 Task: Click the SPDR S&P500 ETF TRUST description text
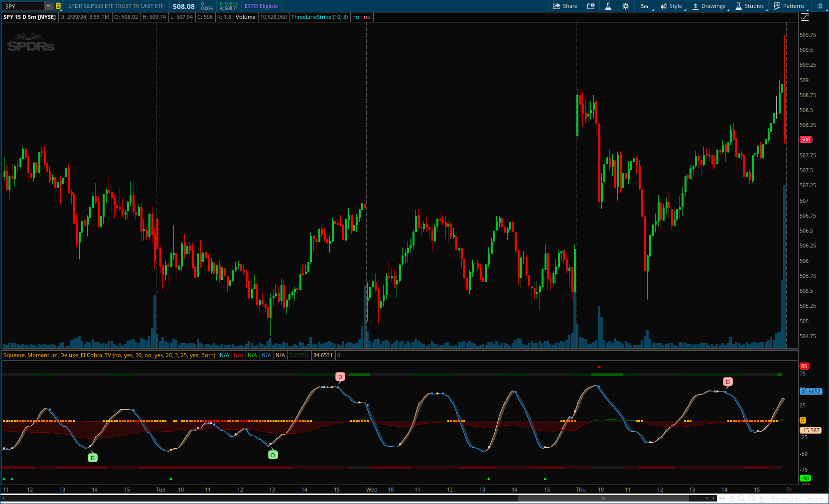tap(116, 6)
